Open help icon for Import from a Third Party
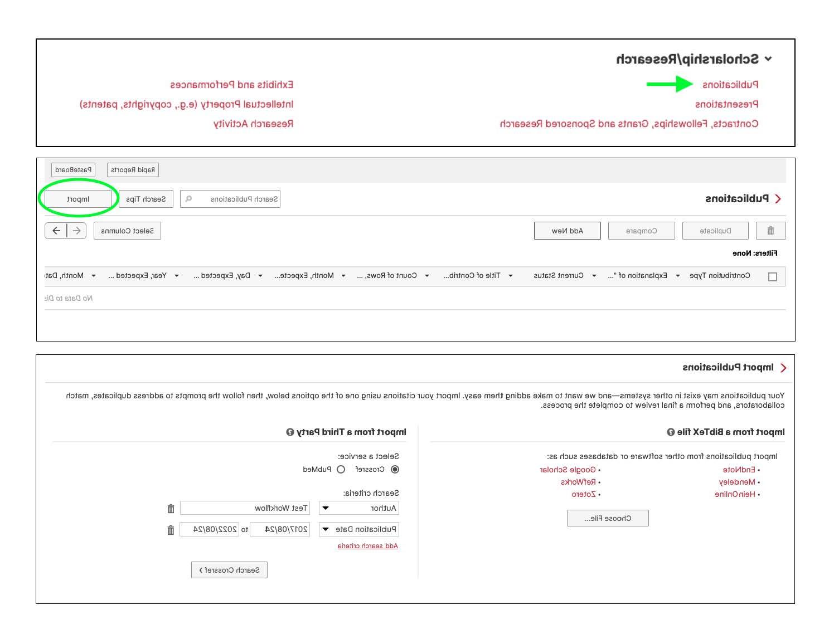This screenshot has height=644, width=834. click(x=290, y=432)
